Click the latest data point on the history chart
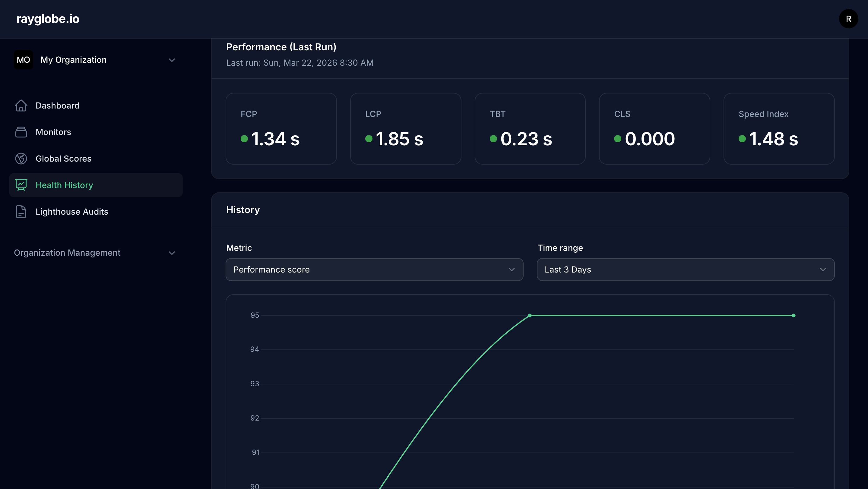 coord(794,315)
